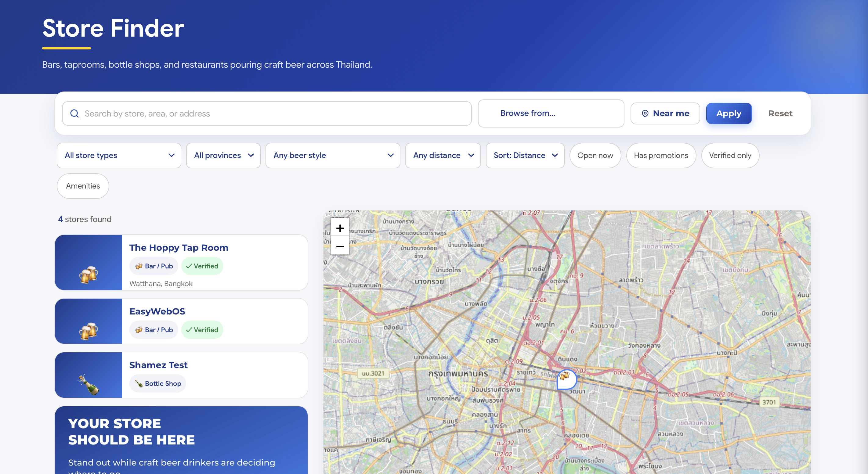Toggle the Has promotions filter

pyautogui.click(x=661, y=155)
